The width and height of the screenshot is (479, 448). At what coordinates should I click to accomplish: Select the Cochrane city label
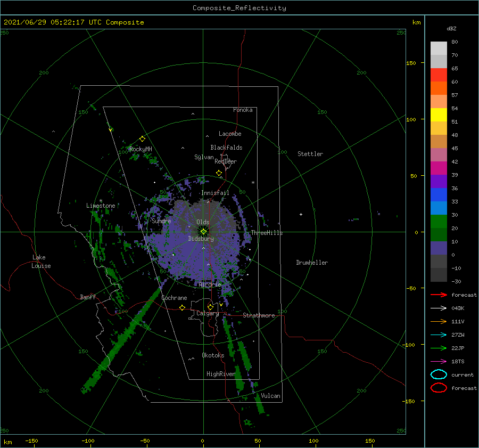tap(174, 298)
